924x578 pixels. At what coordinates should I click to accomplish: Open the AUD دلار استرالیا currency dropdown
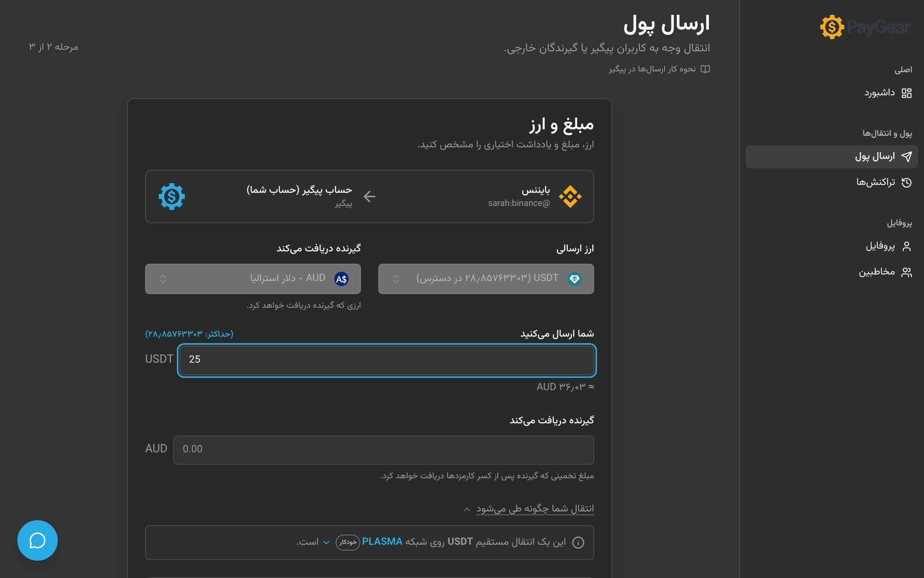253,279
